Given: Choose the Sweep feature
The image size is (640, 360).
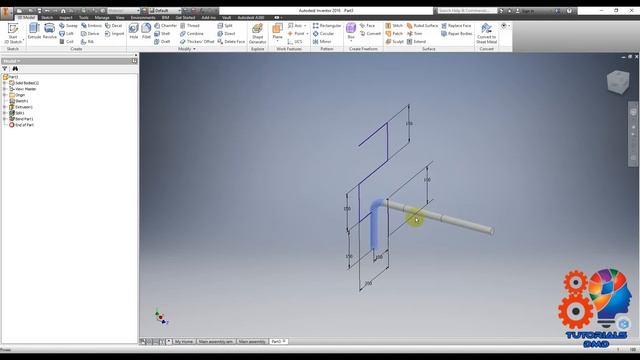Looking at the screenshot, I should 68,26.
